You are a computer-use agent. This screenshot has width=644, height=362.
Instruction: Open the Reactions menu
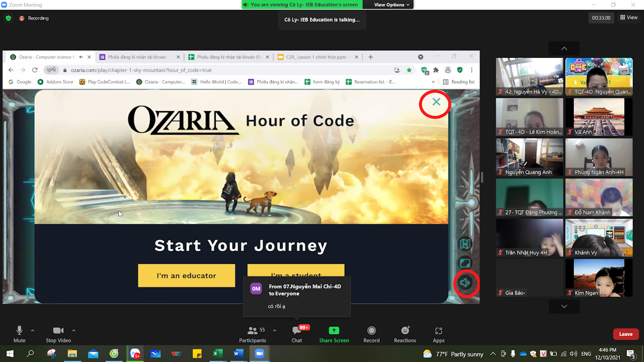(x=405, y=334)
